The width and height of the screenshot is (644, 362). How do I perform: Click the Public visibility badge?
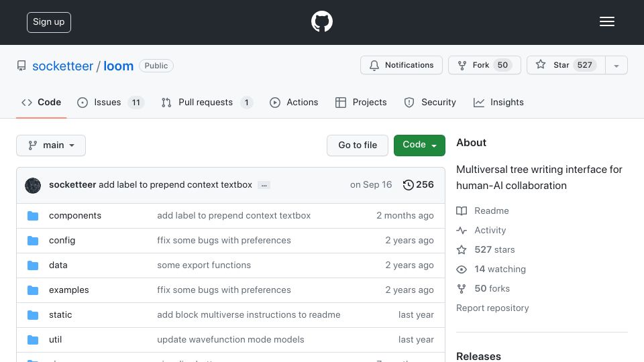[x=156, y=66]
